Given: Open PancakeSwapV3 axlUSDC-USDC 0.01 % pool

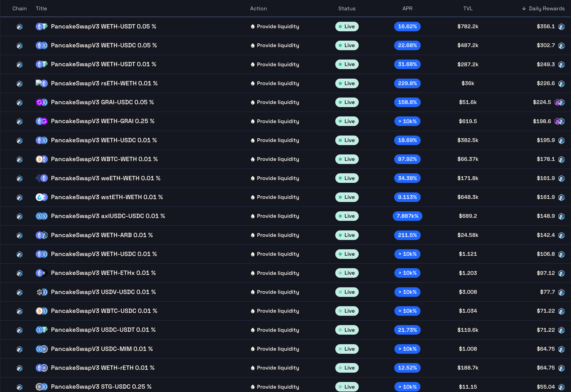Looking at the screenshot, I should pyautogui.click(x=108, y=216).
